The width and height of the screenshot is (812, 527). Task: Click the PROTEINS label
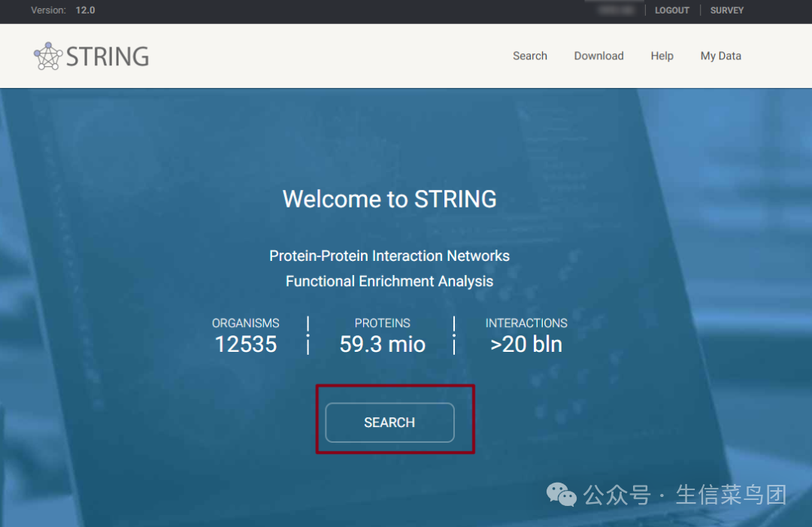(x=382, y=323)
